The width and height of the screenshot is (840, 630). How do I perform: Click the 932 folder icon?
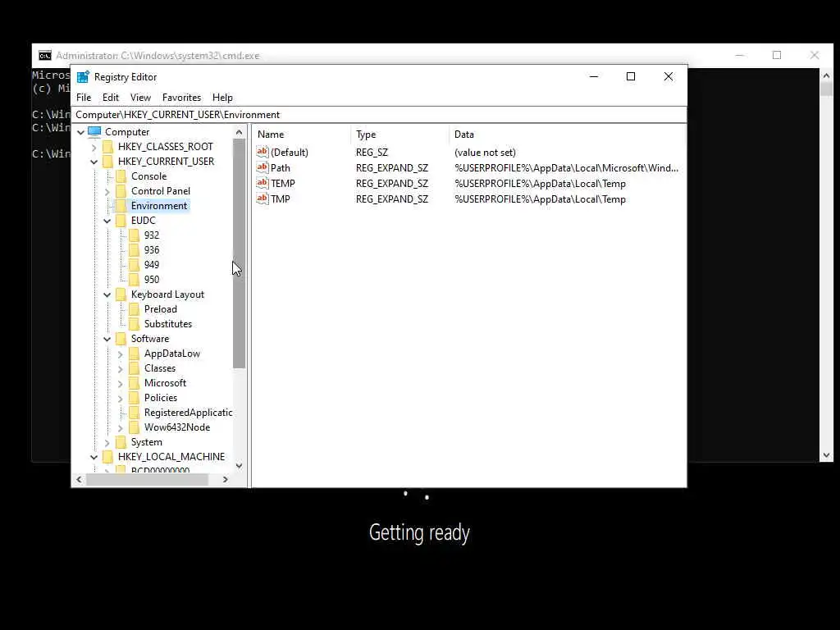[135, 235]
